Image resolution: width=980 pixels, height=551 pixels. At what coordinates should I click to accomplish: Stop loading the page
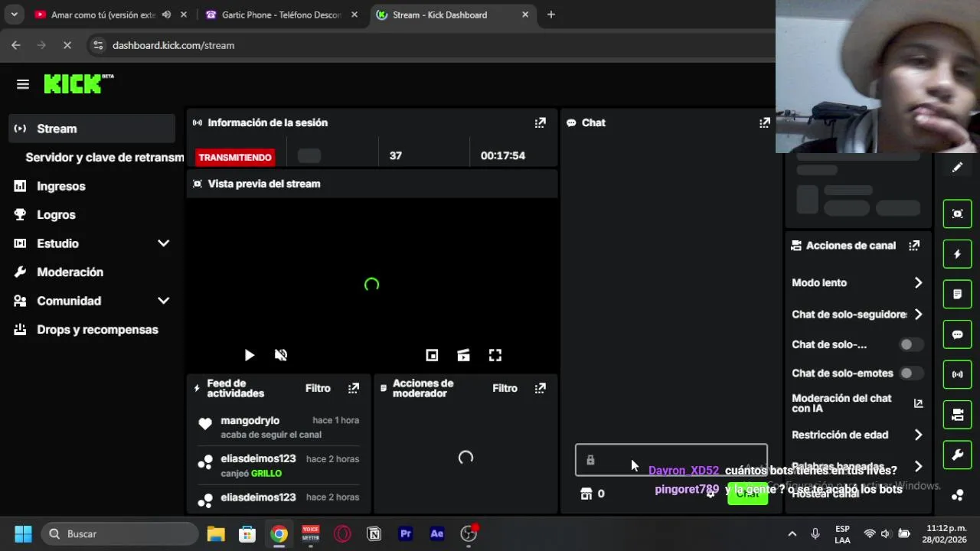[x=67, y=45]
